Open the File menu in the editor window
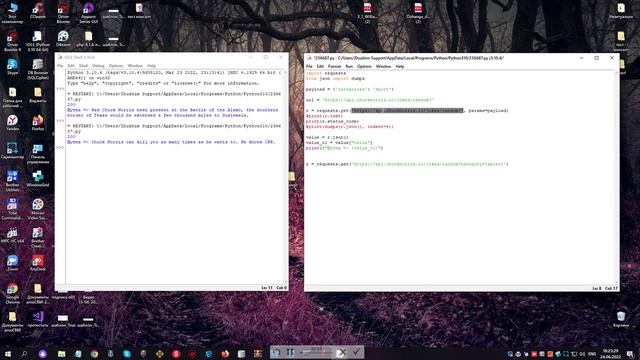Screen dimensions: 640x360 point(309,66)
